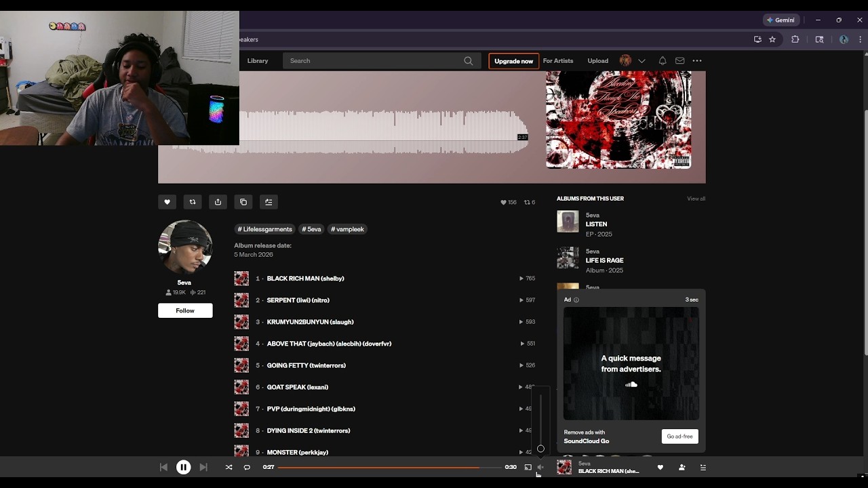The height and width of the screenshot is (488, 868).
Task: Open the #Lifelessgarments tag
Action: [x=264, y=229]
